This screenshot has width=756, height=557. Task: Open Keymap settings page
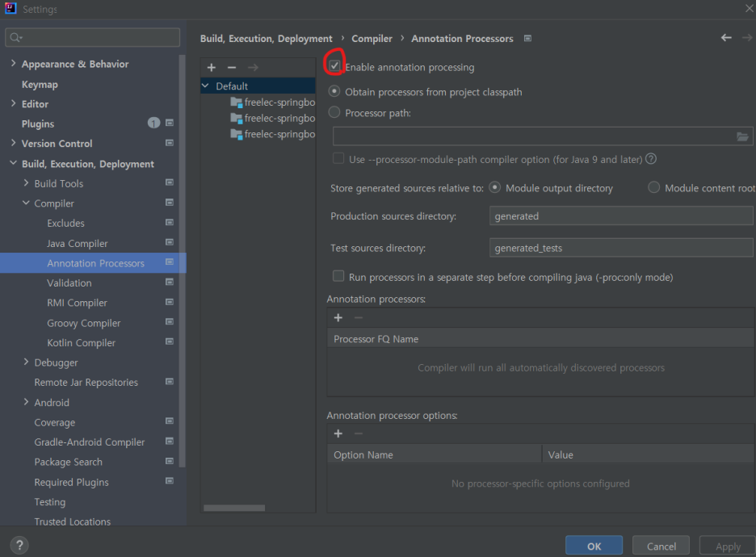click(40, 84)
